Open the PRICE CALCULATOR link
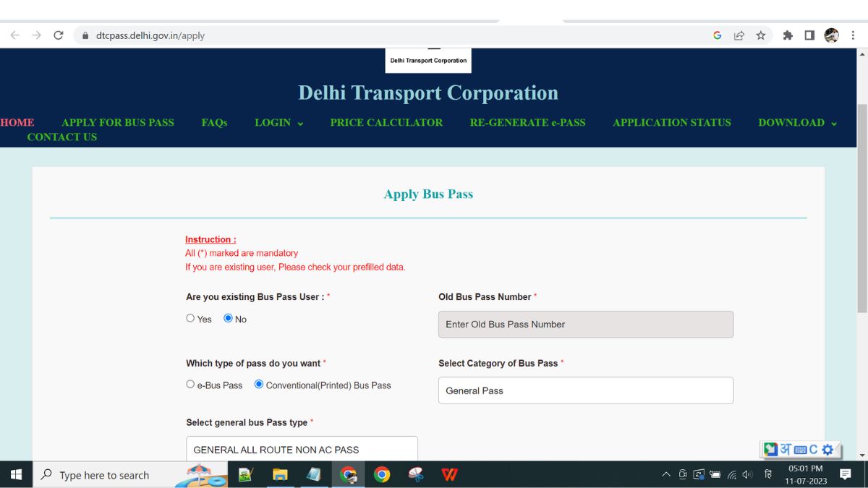 pyautogui.click(x=386, y=122)
